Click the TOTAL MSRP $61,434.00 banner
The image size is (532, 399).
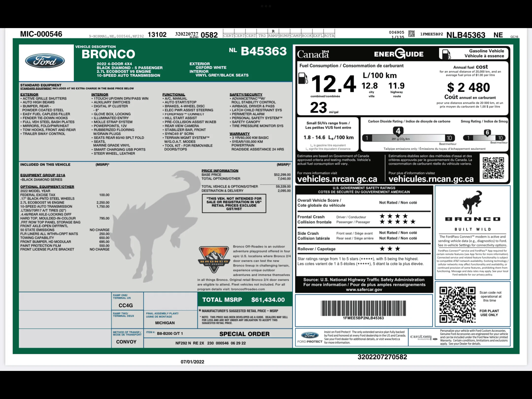(245, 300)
